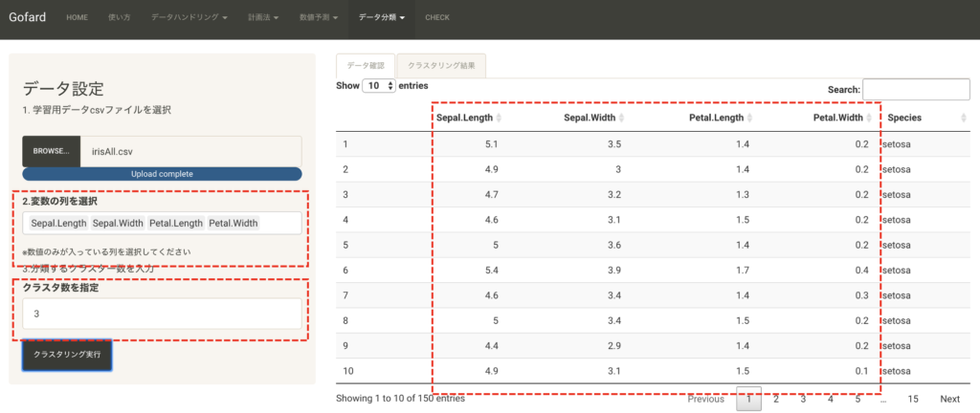Change the Show entries count selector
This screenshot has width=980, height=413.
point(378,86)
